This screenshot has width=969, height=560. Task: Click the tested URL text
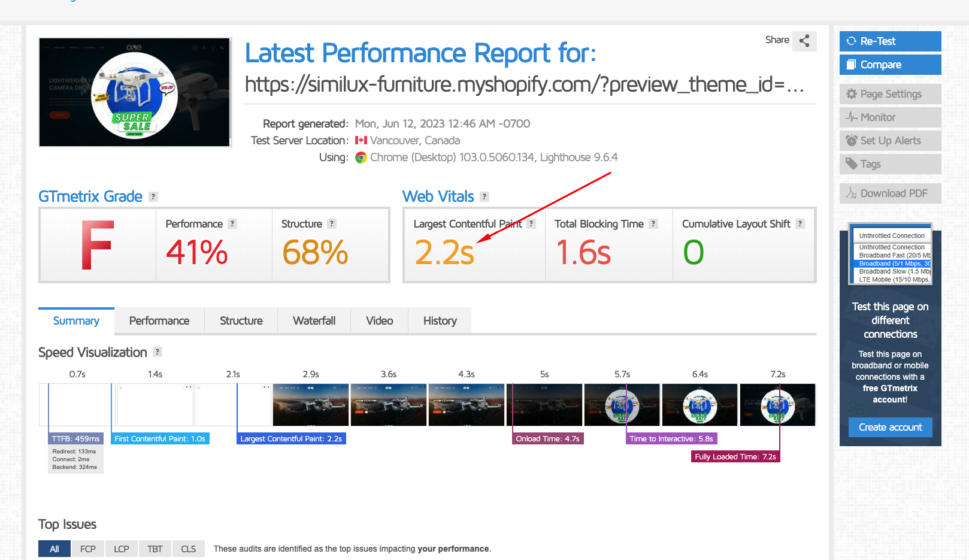524,84
